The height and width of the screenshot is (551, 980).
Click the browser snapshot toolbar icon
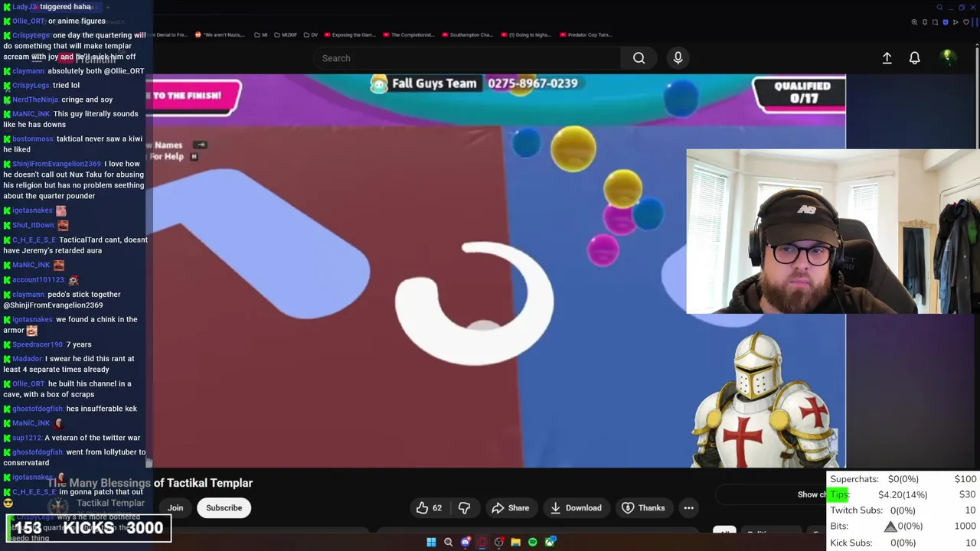935,22
